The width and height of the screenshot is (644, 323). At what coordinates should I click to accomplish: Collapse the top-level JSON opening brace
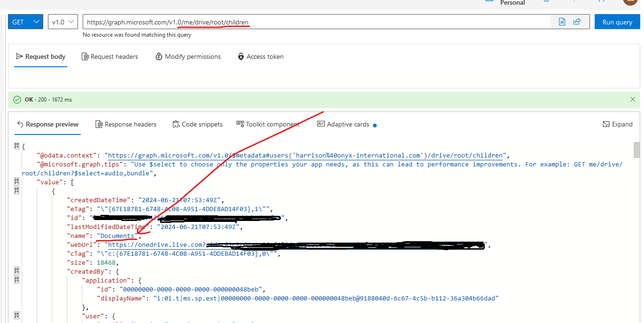tap(16, 146)
